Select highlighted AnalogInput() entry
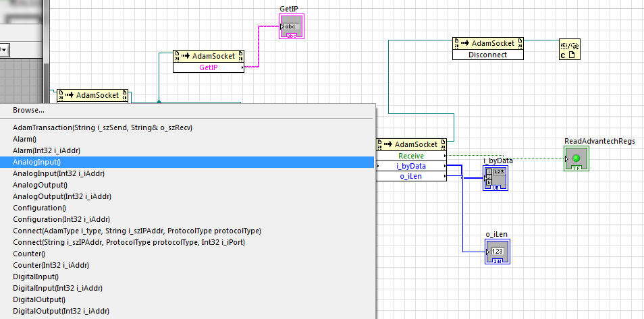644x319 pixels. (187, 162)
